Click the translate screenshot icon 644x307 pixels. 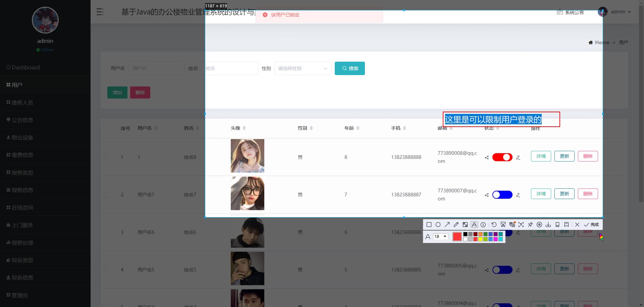click(x=512, y=225)
